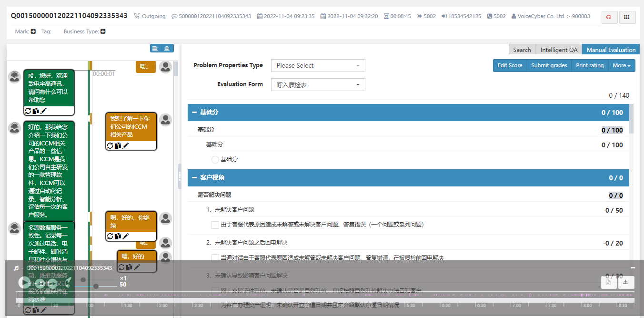Click the Submit grades button
Screen dimensions: 644x318
tap(549, 65)
